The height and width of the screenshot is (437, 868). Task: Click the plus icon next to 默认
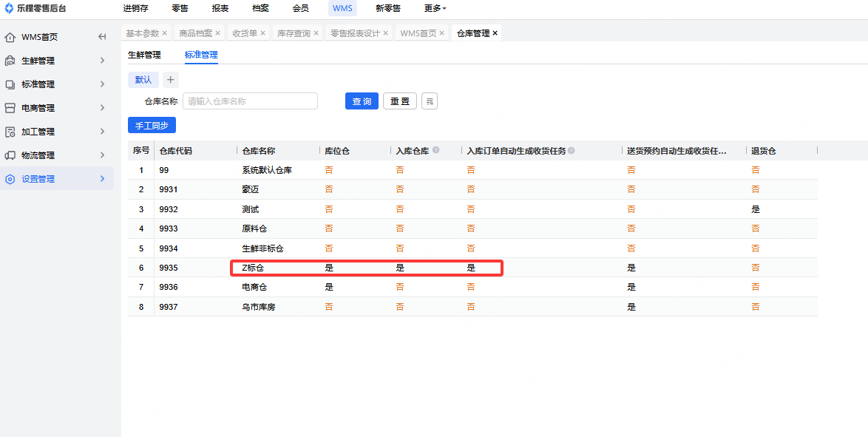click(170, 80)
